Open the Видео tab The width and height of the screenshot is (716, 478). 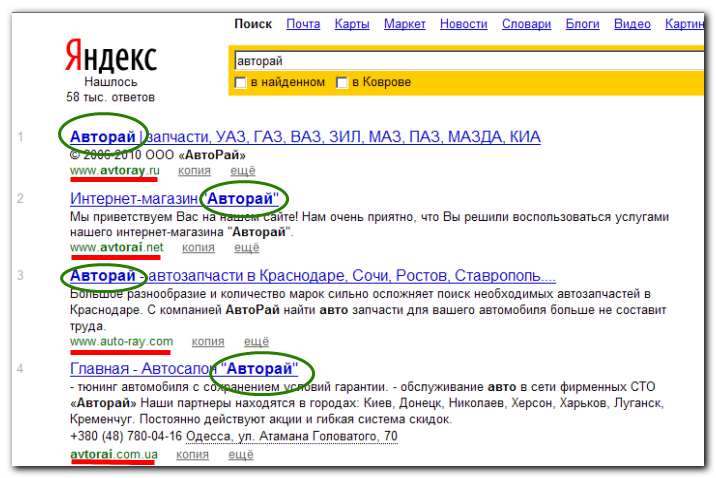632,24
